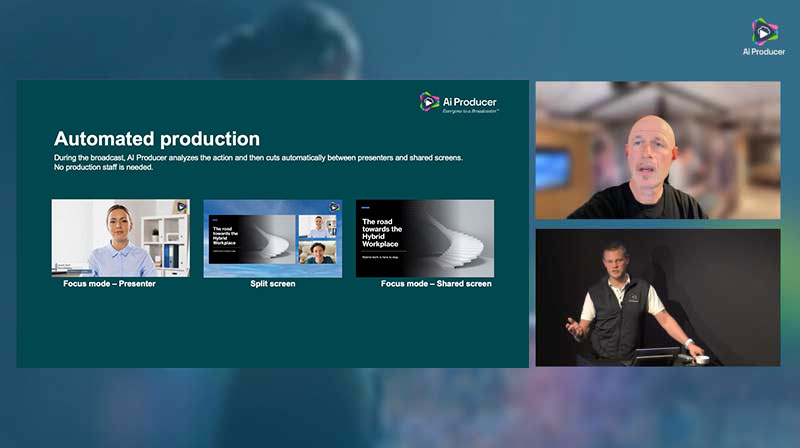Select the Focus mode – Presenter thumbnail
The width and height of the screenshot is (800, 448).
pos(120,238)
